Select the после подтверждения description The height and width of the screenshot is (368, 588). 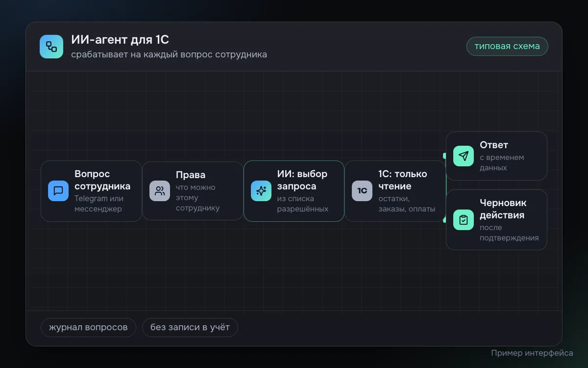(509, 233)
